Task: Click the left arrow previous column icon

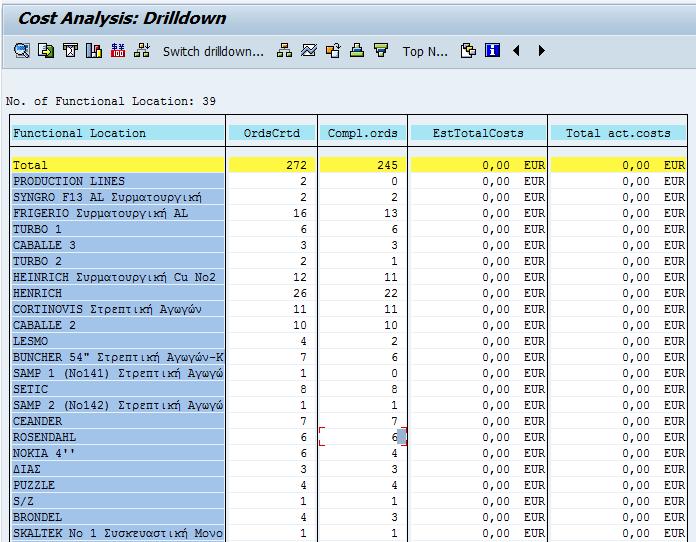Action: [x=516, y=51]
